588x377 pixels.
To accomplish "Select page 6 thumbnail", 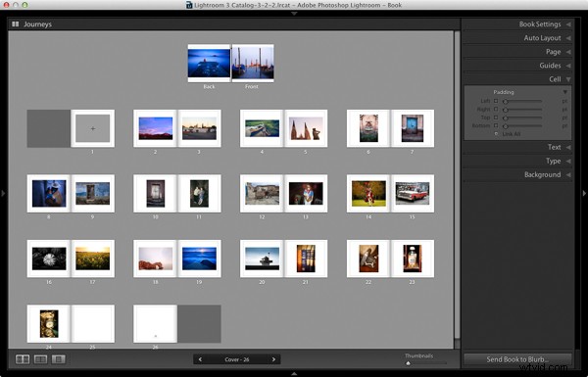I will (368, 128).
